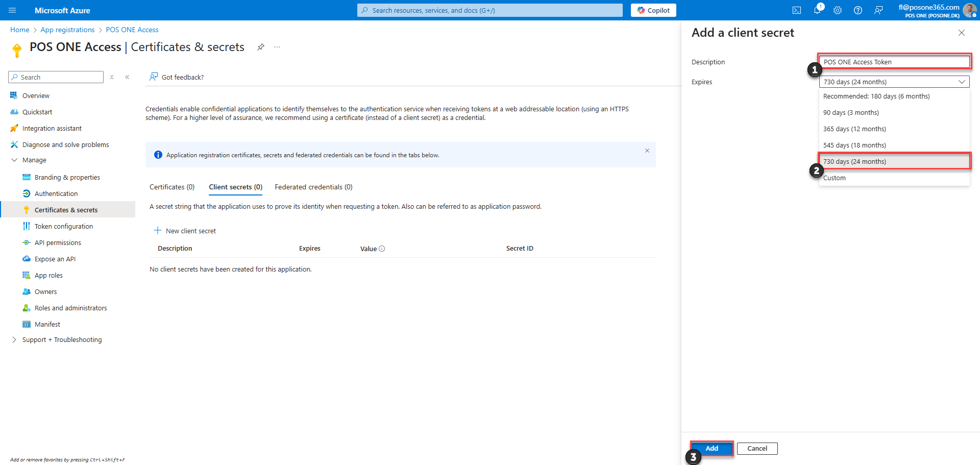Click New client secret
980x465 pixels.
point(185,231)
